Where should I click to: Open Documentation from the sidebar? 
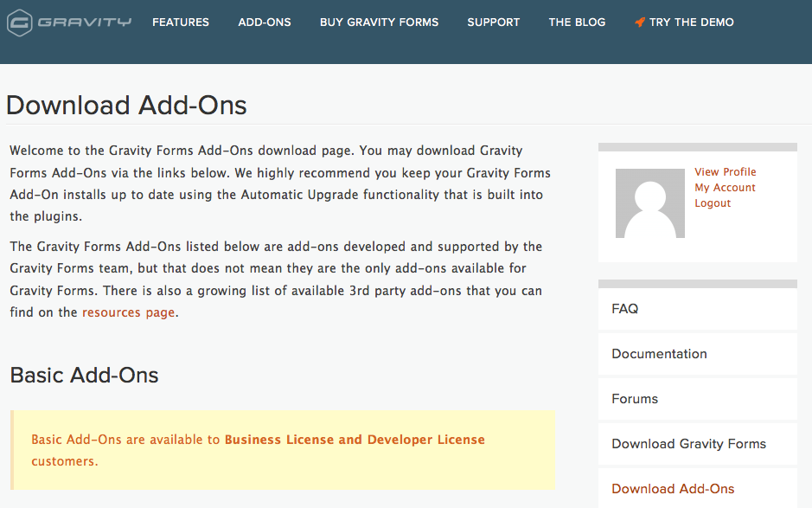[x=659, y=354]
